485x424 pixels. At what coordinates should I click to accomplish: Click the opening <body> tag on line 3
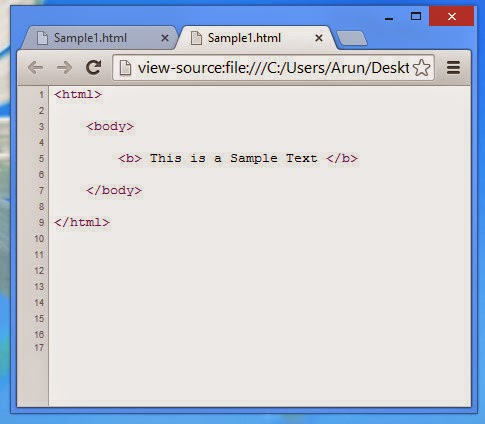(x=110, y=126)
